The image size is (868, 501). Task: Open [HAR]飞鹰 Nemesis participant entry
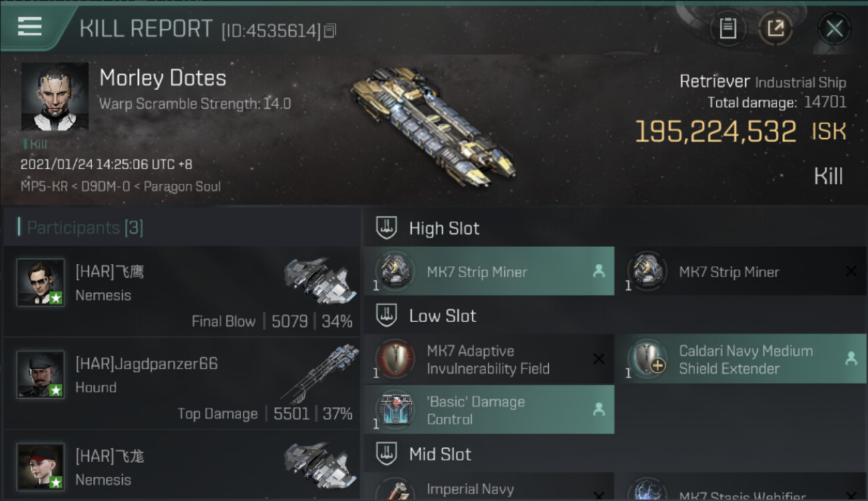pyautogui.click(x=182, y=291)
